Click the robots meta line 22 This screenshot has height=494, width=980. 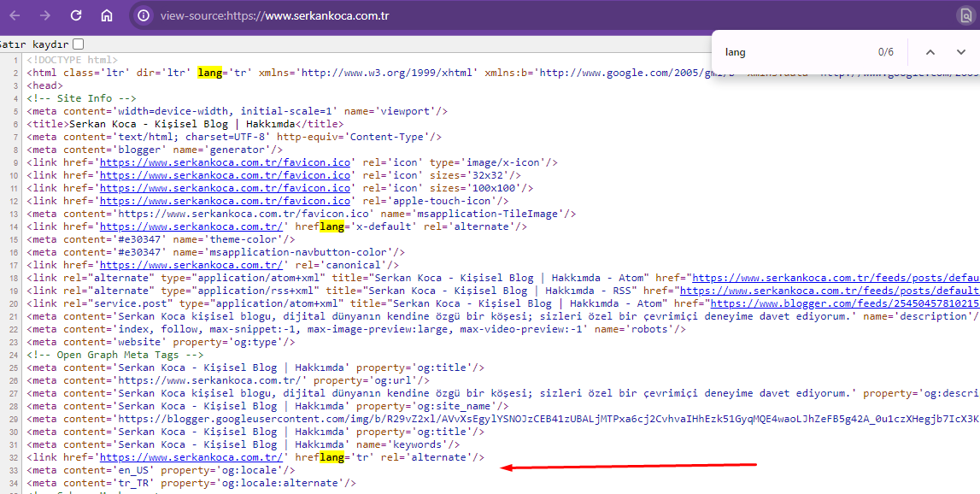pos(356,329)
